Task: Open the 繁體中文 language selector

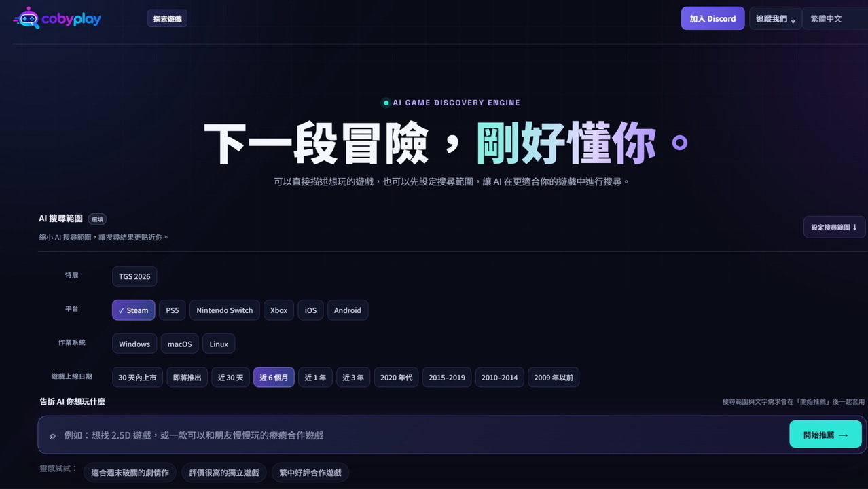Action: 835,18
